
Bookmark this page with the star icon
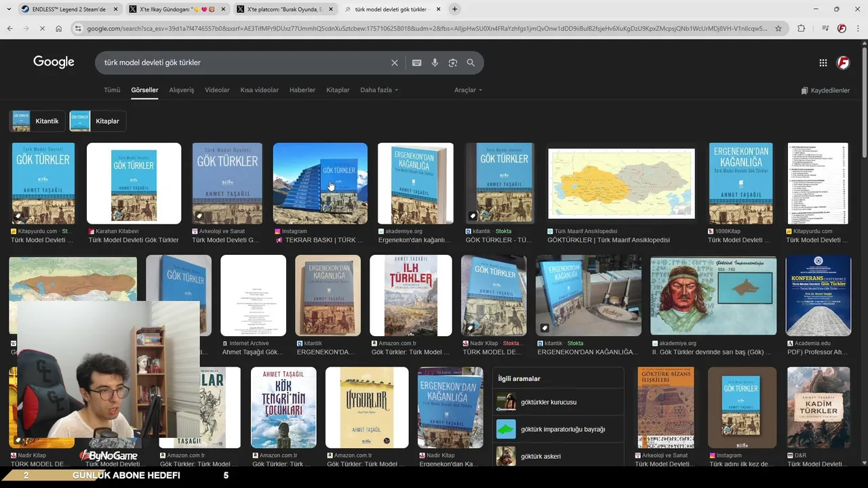(x=778, y=28)
